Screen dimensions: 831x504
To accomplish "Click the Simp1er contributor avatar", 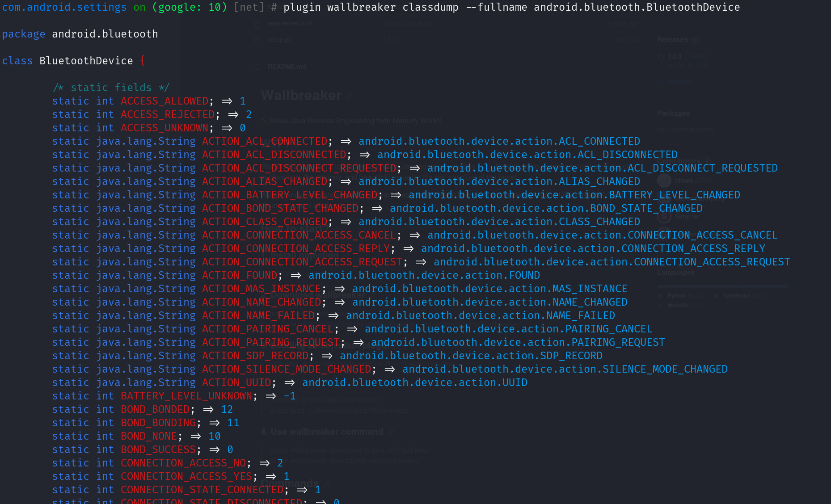I will (x=664, y=216).
